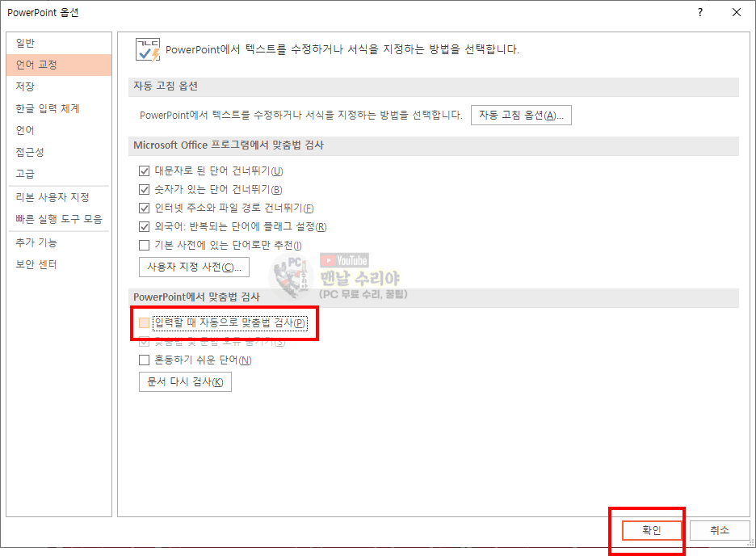Open the 보안 센터 category
The width and height of the screenshot is (756, 556).
[x=59, y=264]
